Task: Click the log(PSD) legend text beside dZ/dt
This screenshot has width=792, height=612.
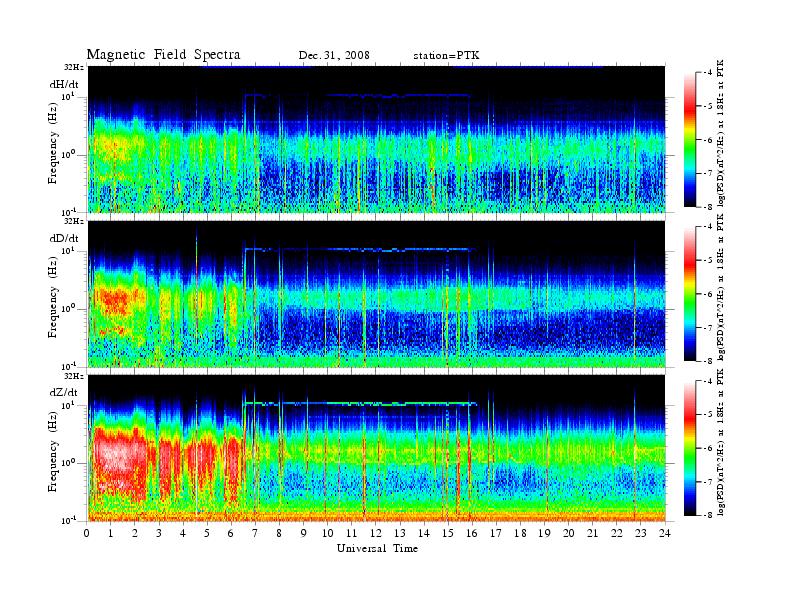Action: point(720,442)
